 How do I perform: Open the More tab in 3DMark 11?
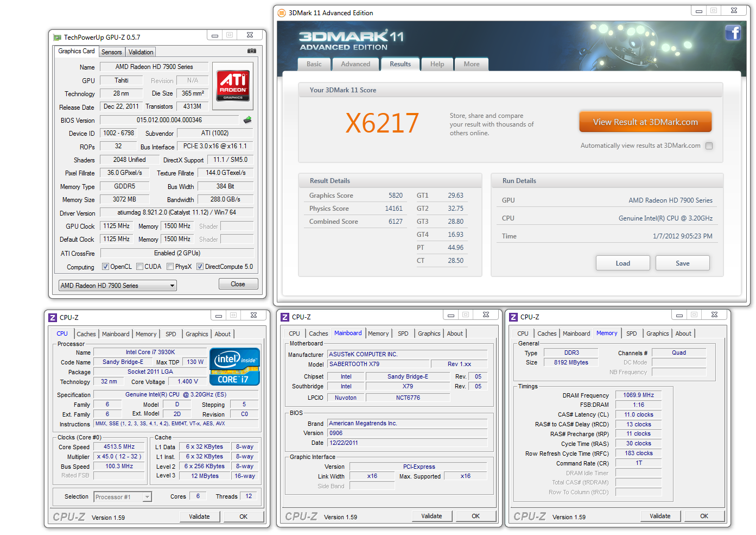click(x=472, y=64)
